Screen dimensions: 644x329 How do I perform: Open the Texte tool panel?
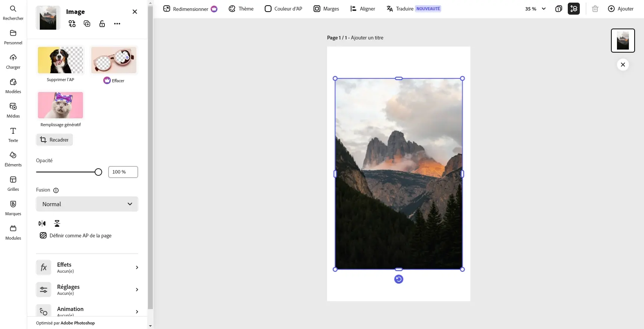[13, 134]
